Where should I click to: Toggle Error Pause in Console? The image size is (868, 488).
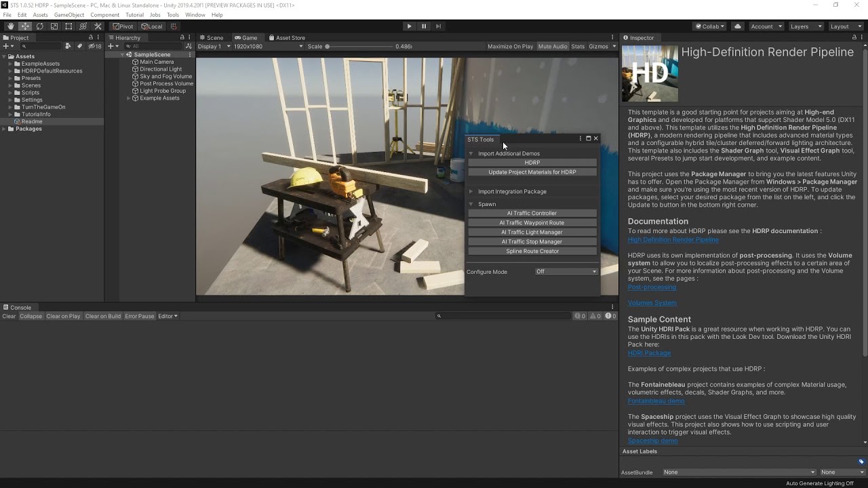[140, 317]
